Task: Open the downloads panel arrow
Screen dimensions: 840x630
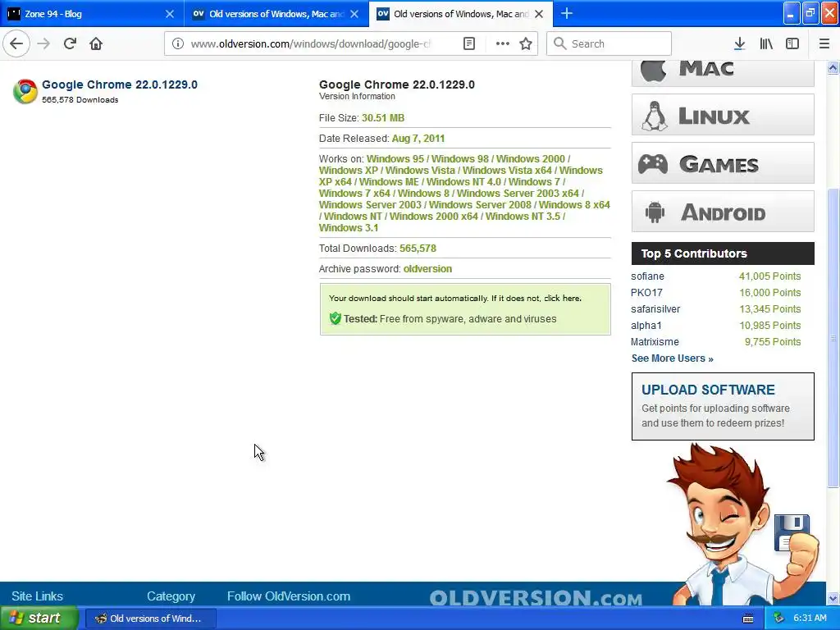Action: click(x=739, y=43)
